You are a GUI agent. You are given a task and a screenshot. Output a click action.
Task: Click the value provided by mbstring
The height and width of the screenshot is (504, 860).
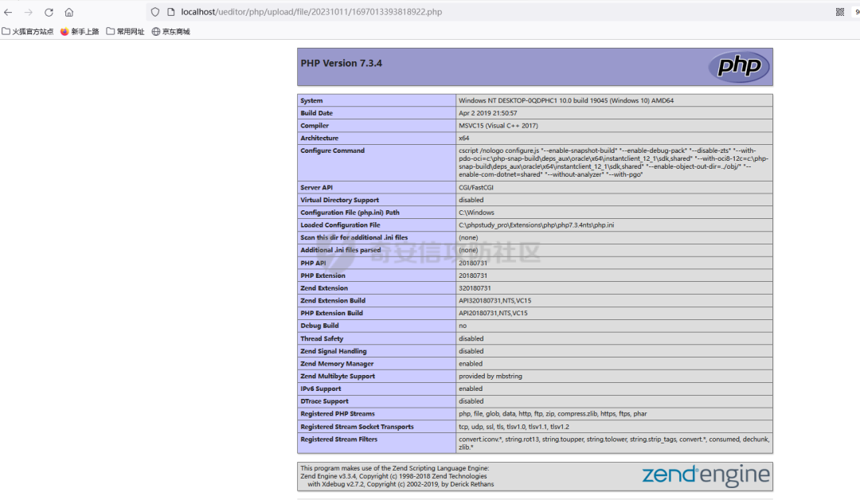tap(491, 377)
